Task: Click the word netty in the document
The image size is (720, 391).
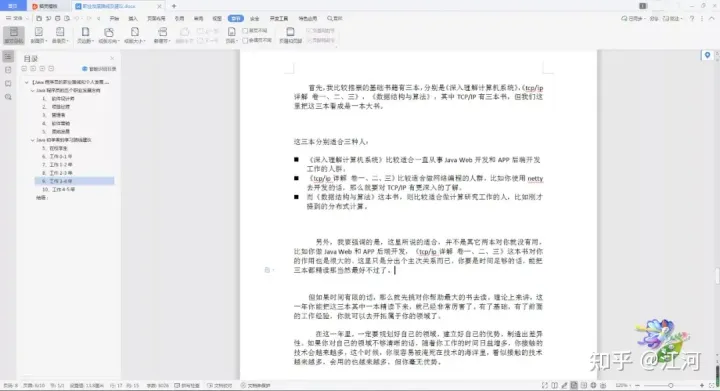Action: coord(535,179)
